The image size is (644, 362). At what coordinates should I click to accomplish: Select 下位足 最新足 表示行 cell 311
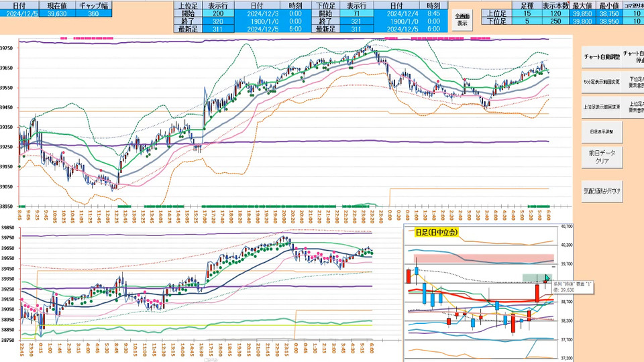click(x=356, y=29)
